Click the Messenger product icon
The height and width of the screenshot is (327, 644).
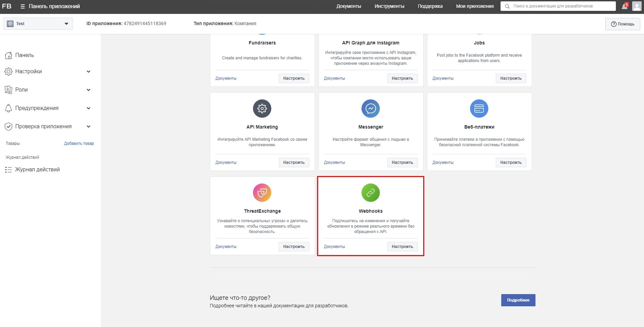tap(371, 109)
